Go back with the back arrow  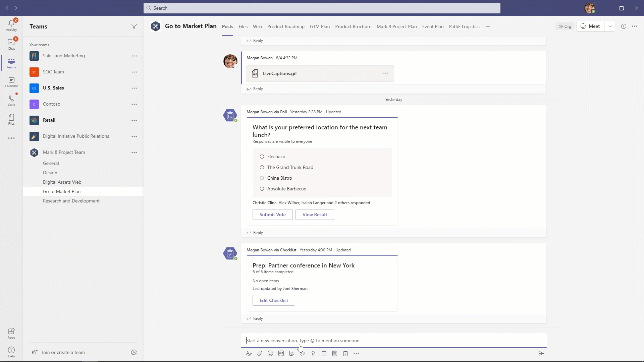7,8
